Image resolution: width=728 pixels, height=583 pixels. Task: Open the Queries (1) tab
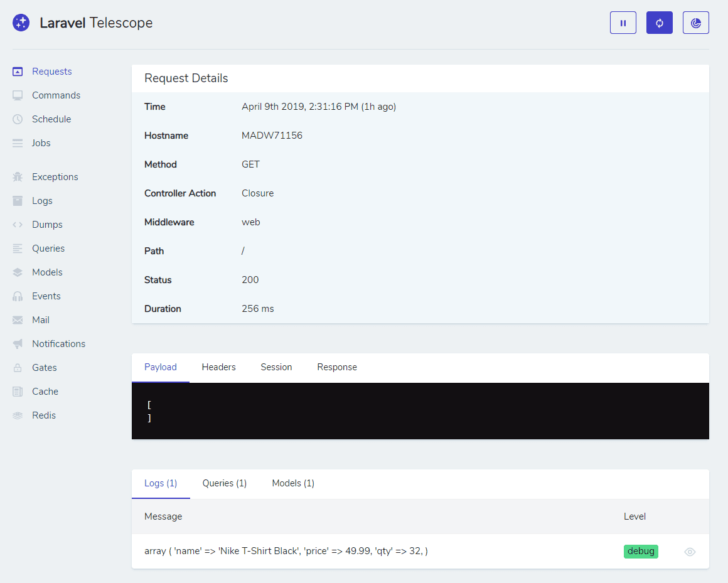tap(224, 483)
